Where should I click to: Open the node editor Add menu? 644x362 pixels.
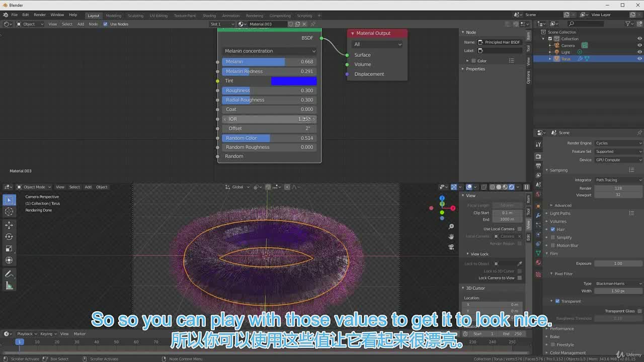80,24
